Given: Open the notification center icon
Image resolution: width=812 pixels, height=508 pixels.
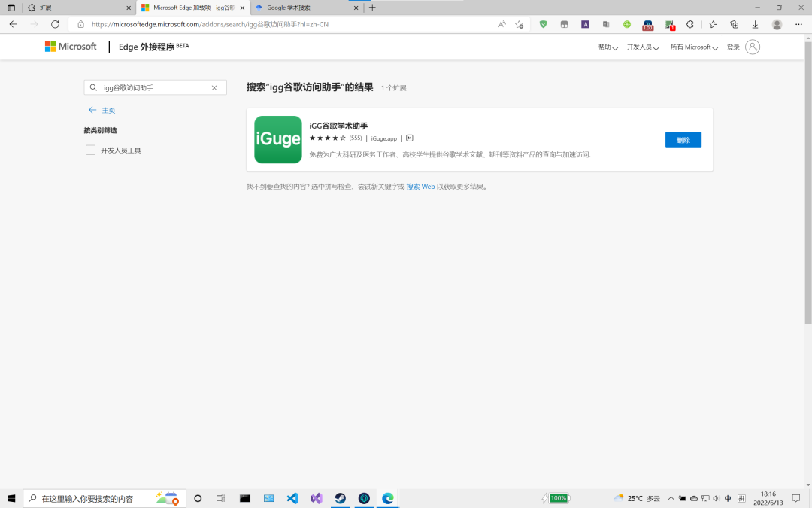Looking at the screenshot, I should coord(796,498).
